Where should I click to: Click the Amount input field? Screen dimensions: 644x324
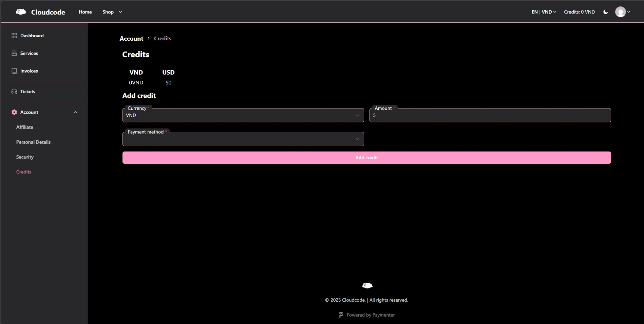[x=490, y=116]
